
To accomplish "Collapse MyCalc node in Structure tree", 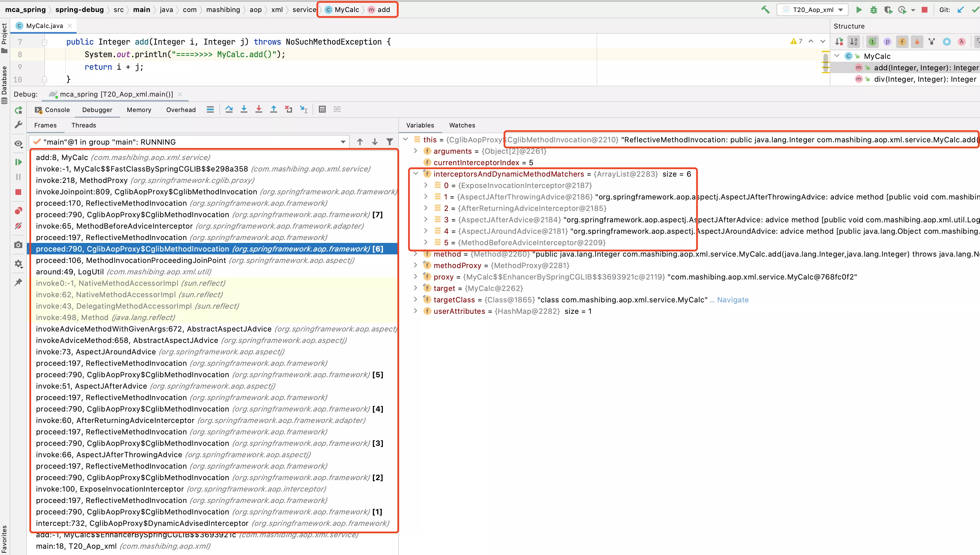I will (x=837, y=56).
